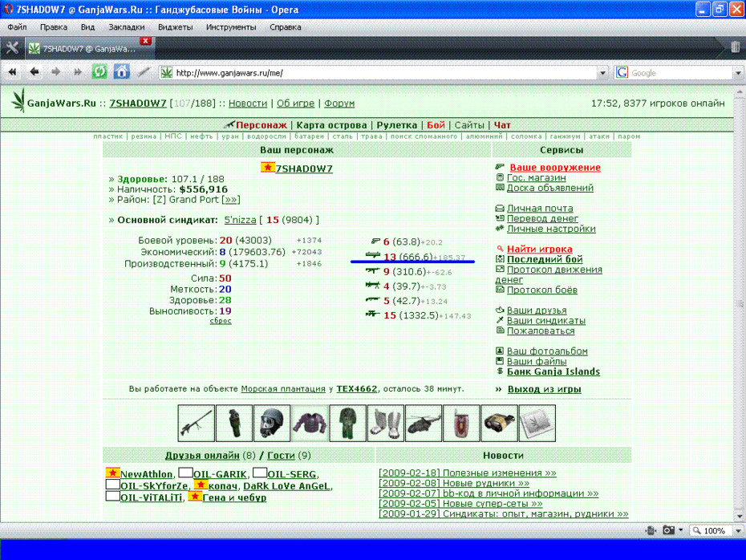Open the Чат link
Screen dimensions: 746x560
(502, 125)
